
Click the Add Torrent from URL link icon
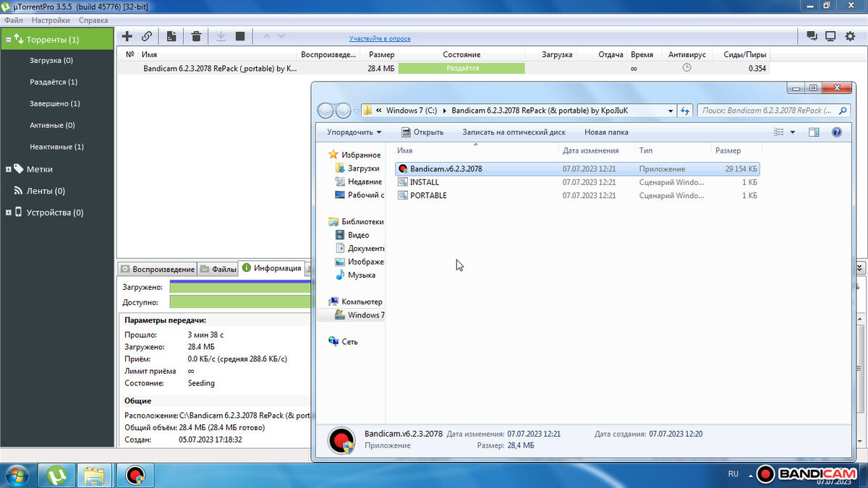(147, 36)
